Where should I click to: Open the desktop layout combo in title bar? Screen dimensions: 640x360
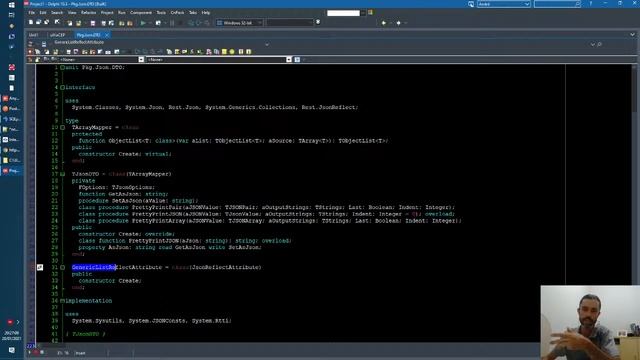click(x=504, y=4)
